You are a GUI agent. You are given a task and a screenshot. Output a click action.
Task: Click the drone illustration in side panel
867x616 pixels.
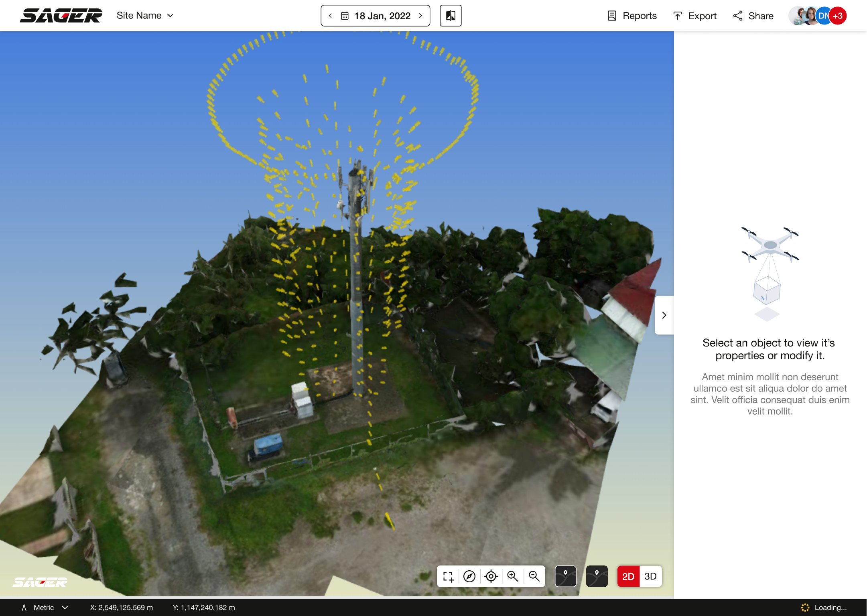click(770, 274)
